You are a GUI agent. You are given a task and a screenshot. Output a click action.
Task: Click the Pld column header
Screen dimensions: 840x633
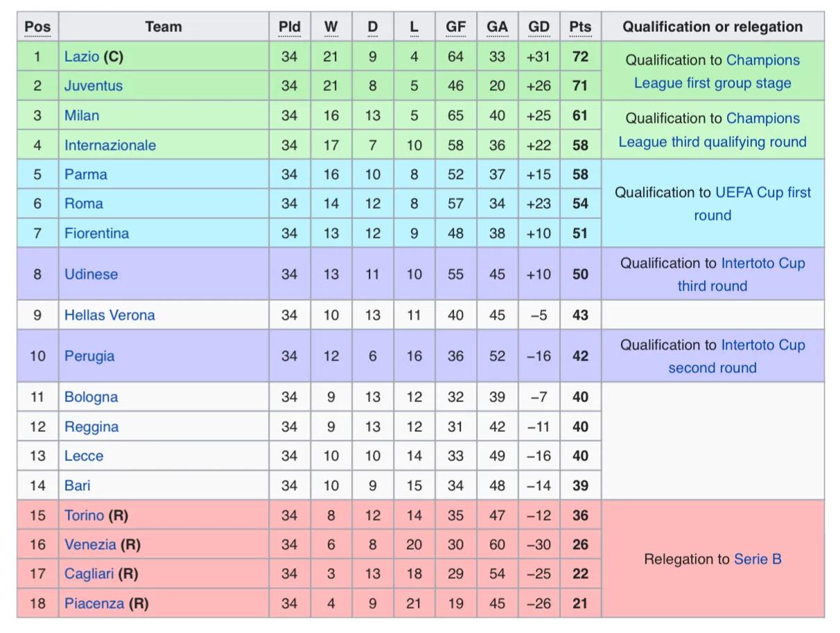[289, 27]
